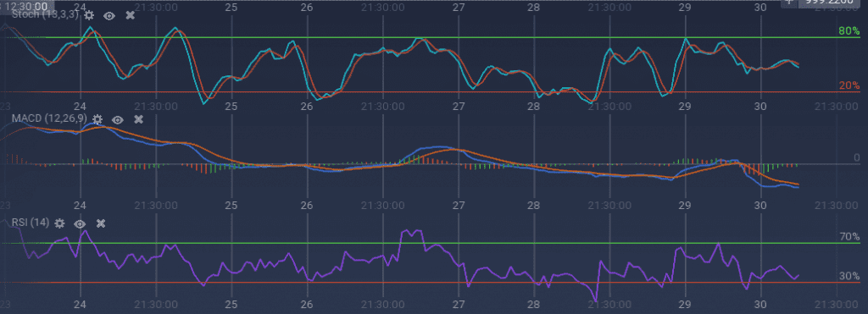Click the MACD zero line label
The height and width of the screenshot is (314, 868).
[856, 158]
